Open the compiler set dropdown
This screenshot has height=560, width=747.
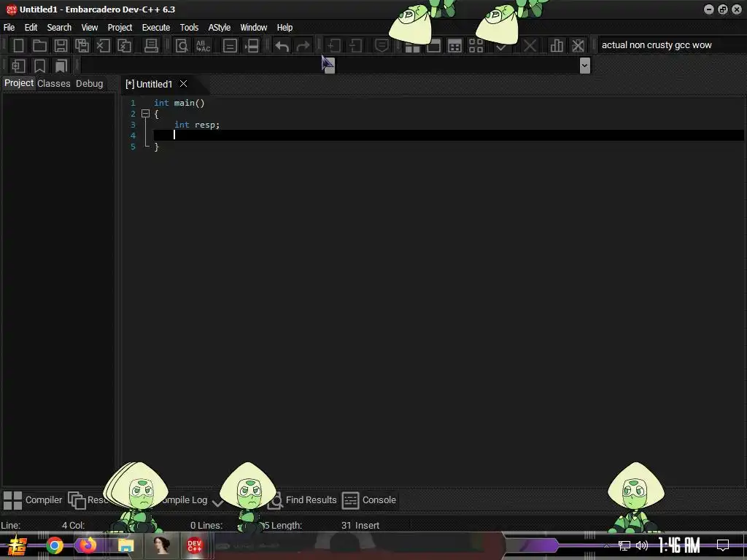[x=671, y=45]
